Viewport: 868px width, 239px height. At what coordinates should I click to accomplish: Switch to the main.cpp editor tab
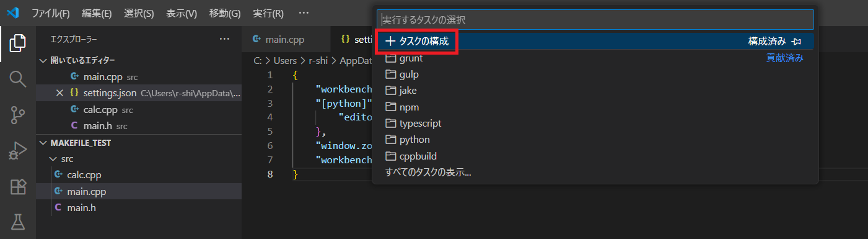click(x=286, y=40)
